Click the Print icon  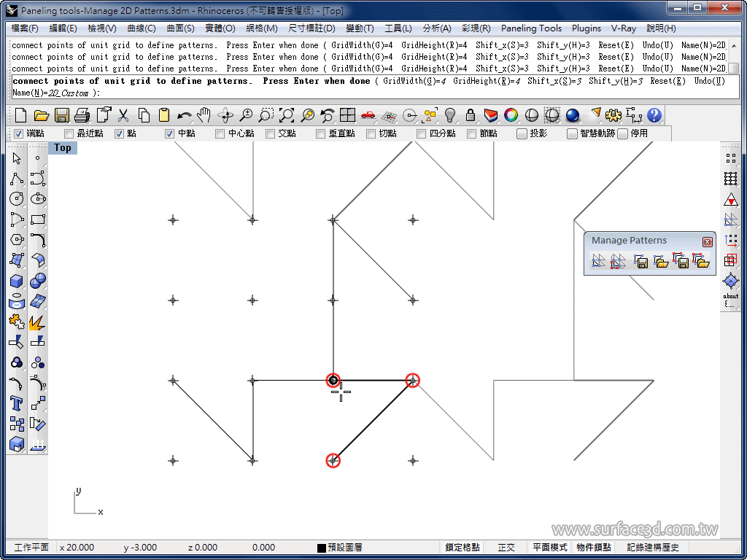[x=82, y=115]
